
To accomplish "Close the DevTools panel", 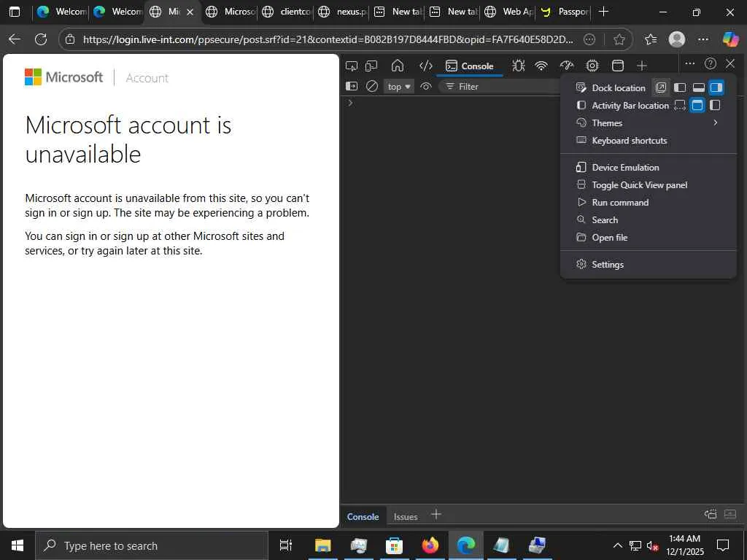I will click(729, 63).
